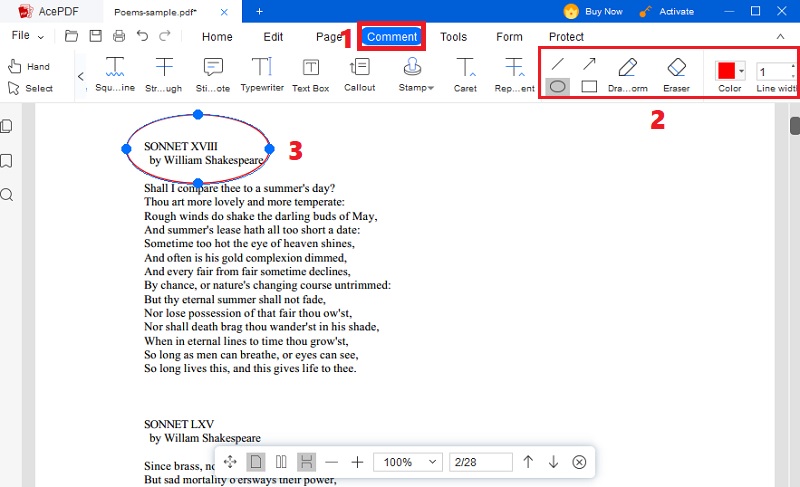800x487 pixels.
Task: Open the 100% zoom level dropdown
Action: tap(408, 462)
